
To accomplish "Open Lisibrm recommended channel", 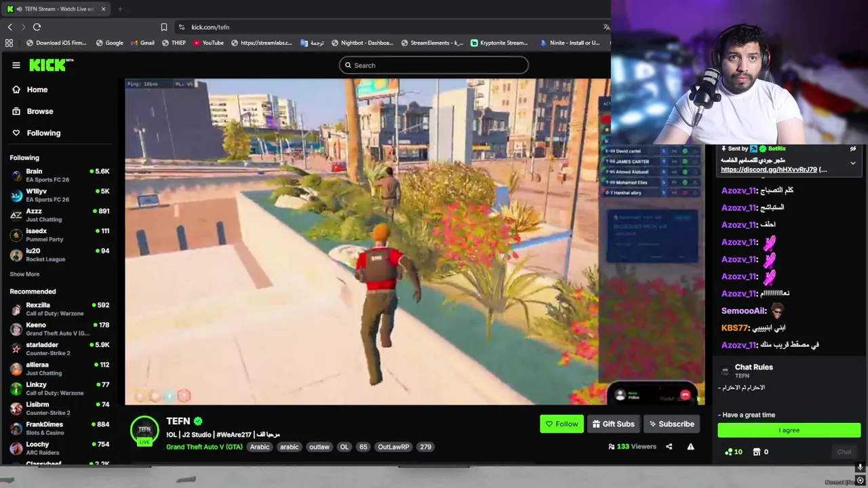I will pos(60,408).
